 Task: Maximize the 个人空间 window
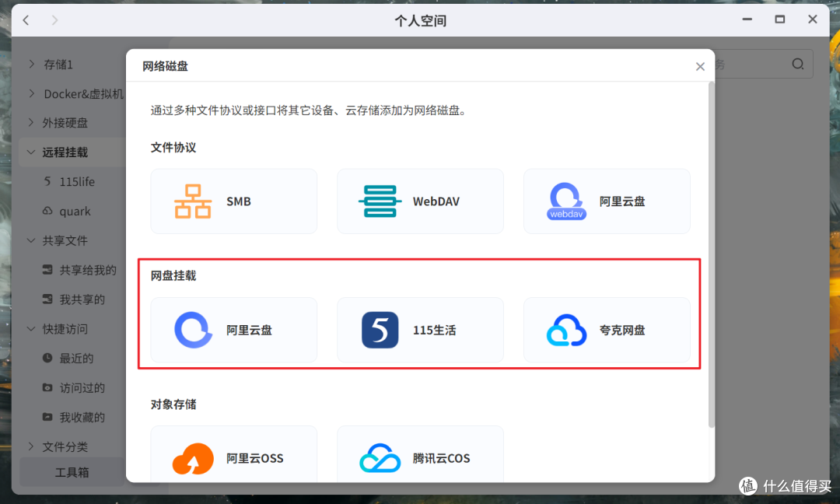pyautogui.click(x=780, y=19)
